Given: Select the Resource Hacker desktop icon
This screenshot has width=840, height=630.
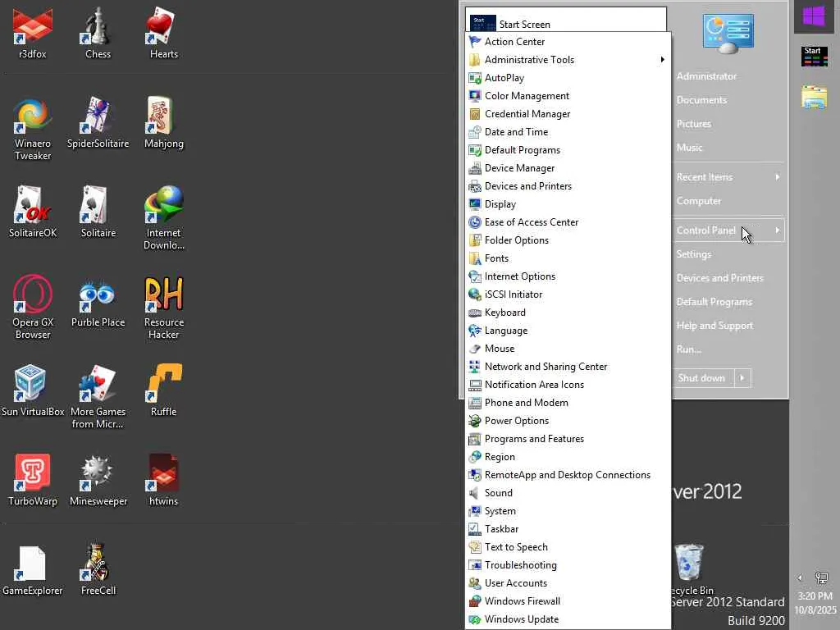Looking at the screenshot, I should [x=164, y=308].
